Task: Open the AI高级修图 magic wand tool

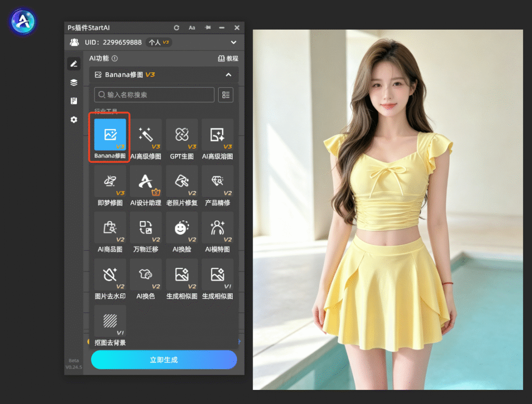Action: (146, 135)
